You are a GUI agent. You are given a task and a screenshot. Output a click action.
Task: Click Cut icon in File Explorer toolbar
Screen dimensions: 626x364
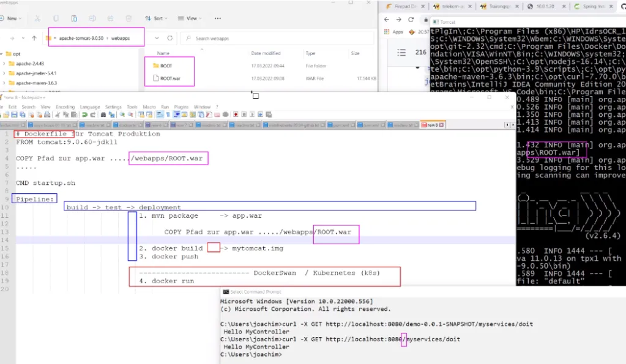[37, 18]
